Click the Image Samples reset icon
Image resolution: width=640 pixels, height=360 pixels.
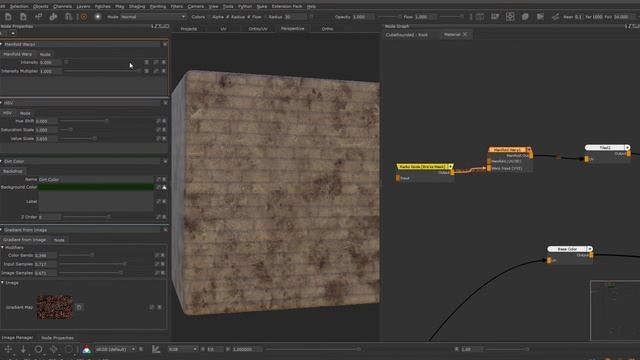click(x=163, y=273)
